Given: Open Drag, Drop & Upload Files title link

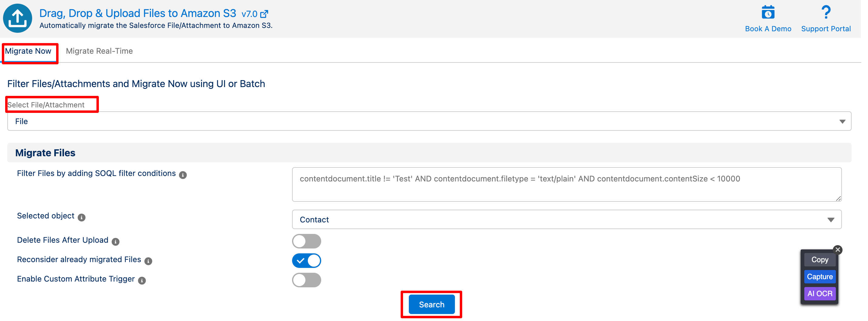Looking at the screenshot, I should coord(138,13).
